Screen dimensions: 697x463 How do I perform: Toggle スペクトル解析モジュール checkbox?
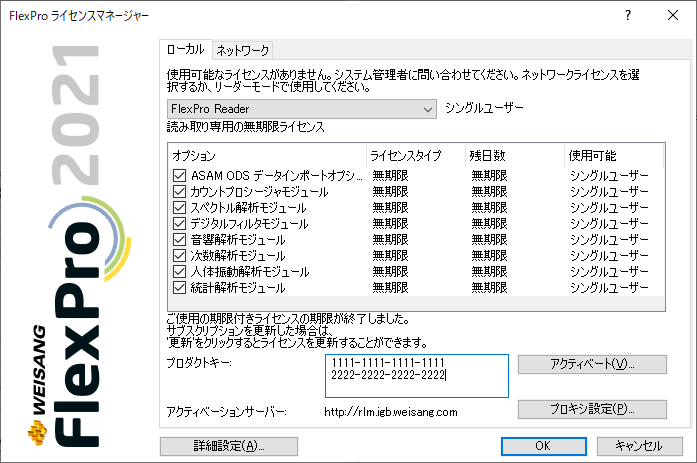tap(179, 208)
